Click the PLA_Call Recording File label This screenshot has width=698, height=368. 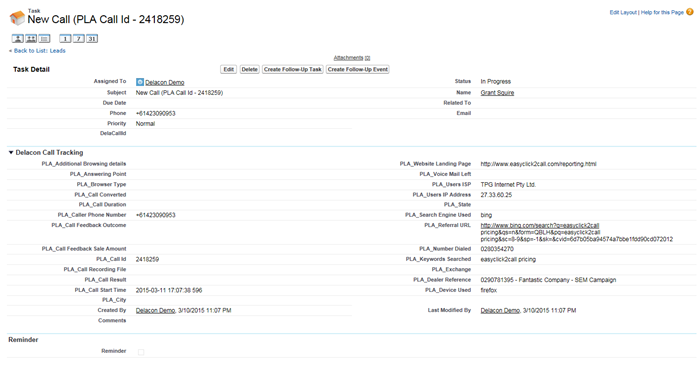pos(95,269)
